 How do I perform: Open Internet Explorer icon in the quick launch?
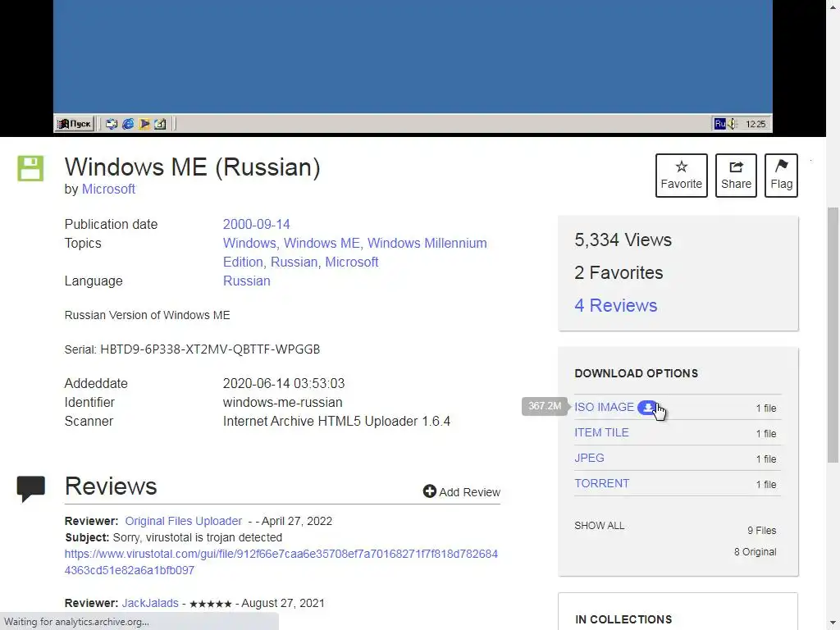[x=128, y=124]
